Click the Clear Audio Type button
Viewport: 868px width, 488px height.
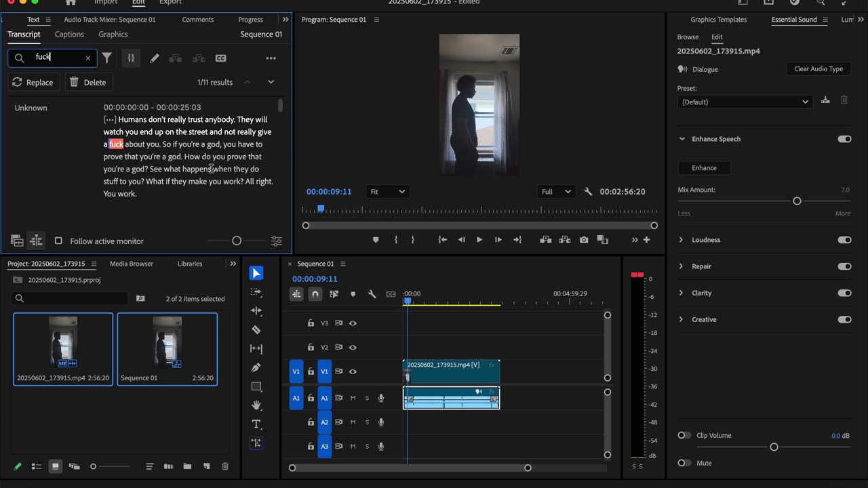click(x=818, y=69)
